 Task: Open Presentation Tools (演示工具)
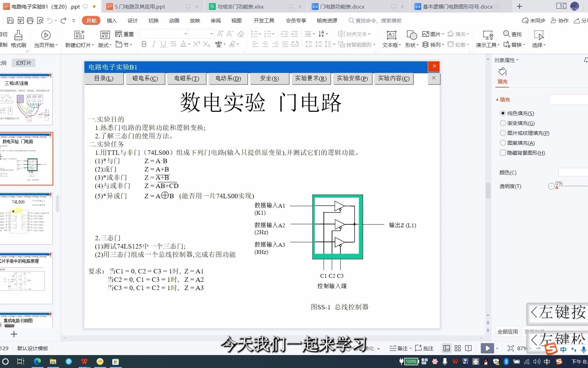[x=488, y=39]
